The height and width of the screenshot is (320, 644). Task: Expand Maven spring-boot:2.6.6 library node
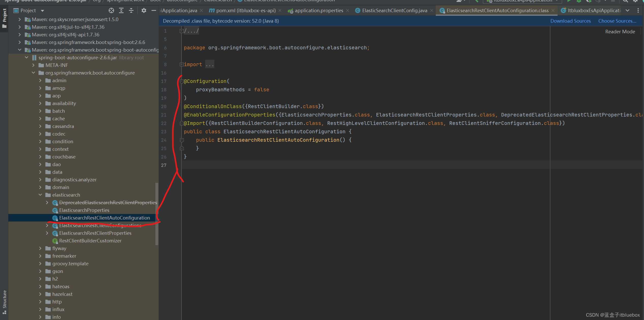[20, 42]
